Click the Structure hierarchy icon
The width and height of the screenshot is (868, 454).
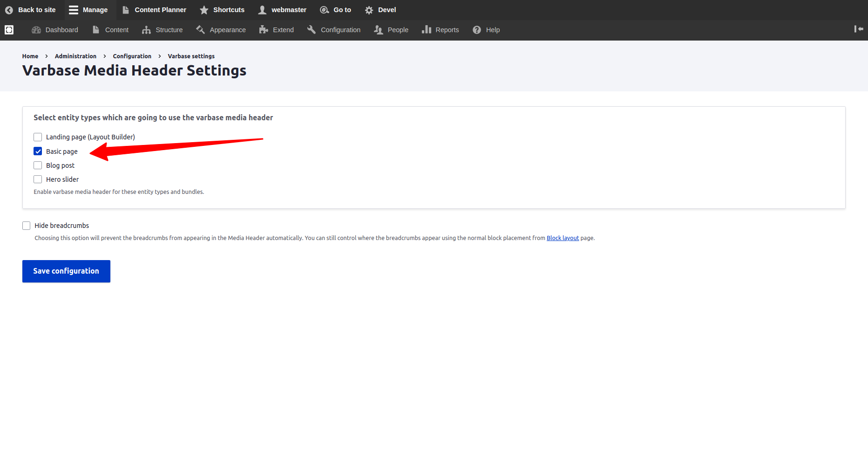(x=147, y=30)
